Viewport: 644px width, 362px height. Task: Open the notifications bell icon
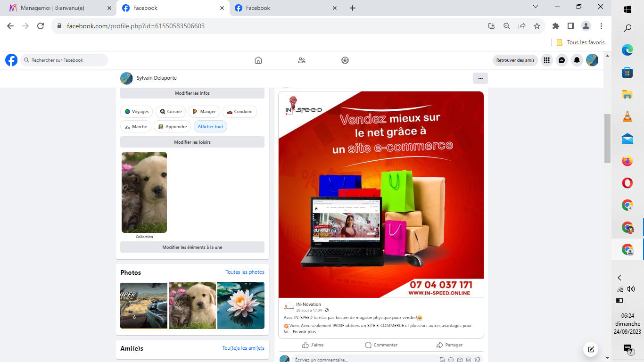point(577,60)
